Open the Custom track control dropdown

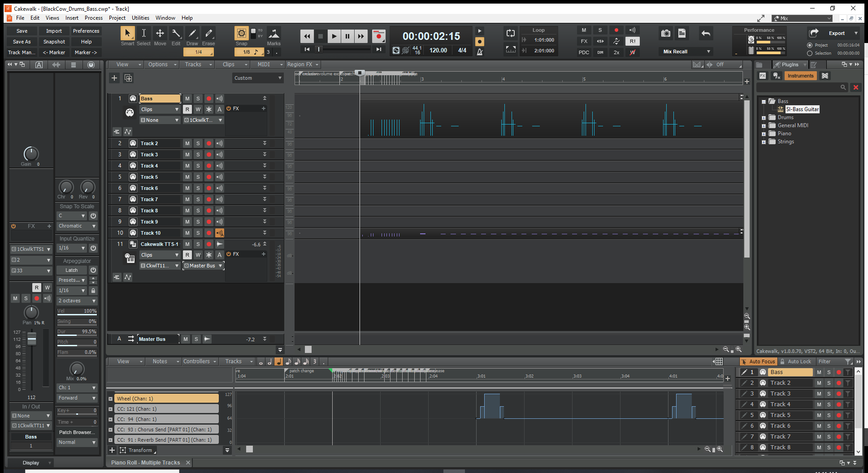pyautogui.click(x=258, y=78)
